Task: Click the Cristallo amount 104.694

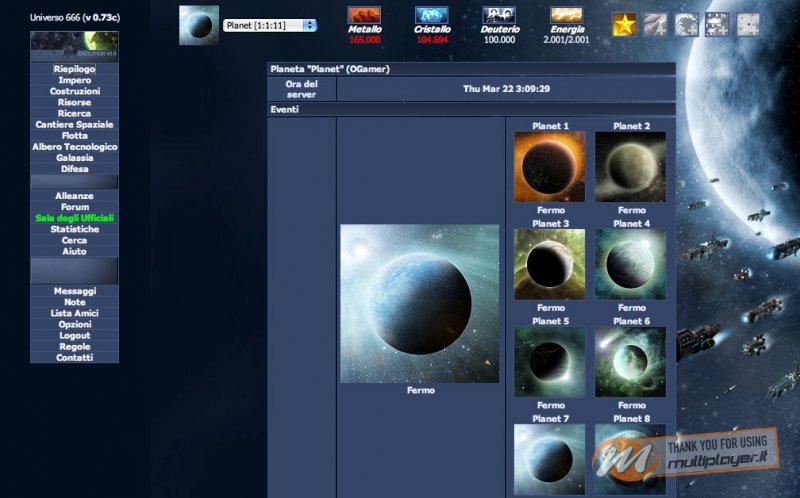Action: tap(432, 40)
